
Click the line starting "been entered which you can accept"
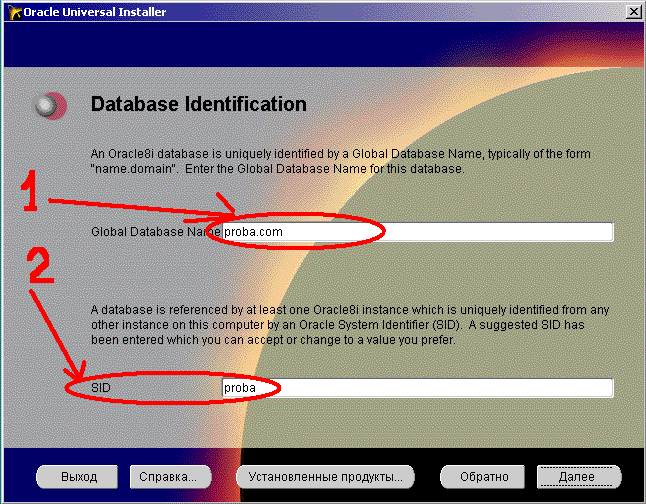click(x=272, y=340)
